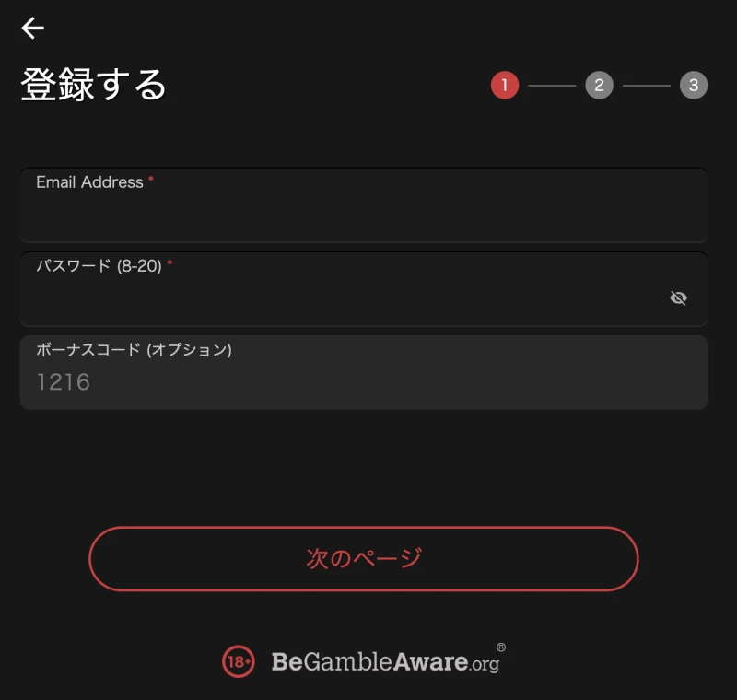Click the 18+ age restriction icon
Screen dimensions: 737x700
239,661
